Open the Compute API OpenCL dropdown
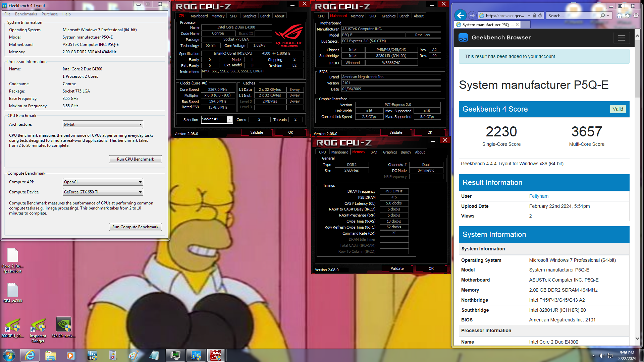Viewport: 644px width, 362px height. (103, 182)
